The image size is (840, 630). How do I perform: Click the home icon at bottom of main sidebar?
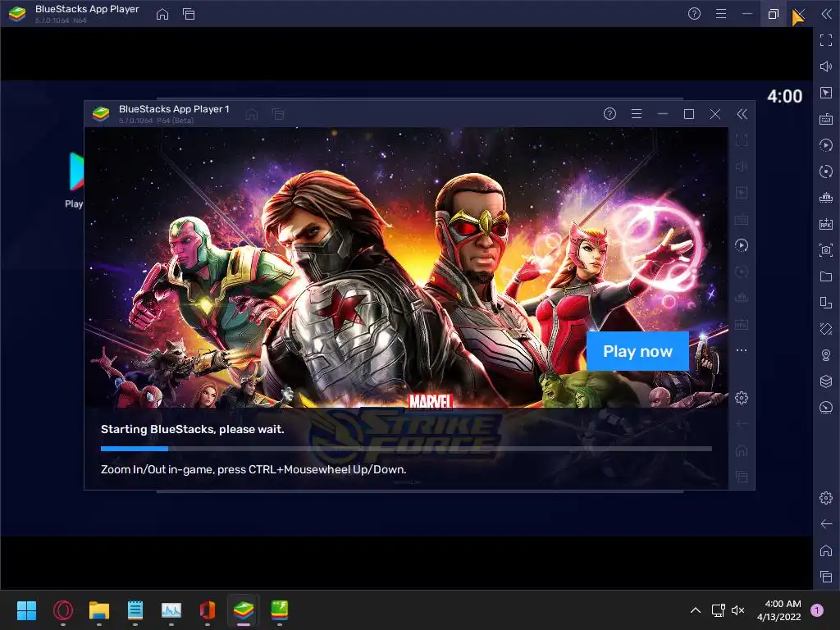[825, 550]
